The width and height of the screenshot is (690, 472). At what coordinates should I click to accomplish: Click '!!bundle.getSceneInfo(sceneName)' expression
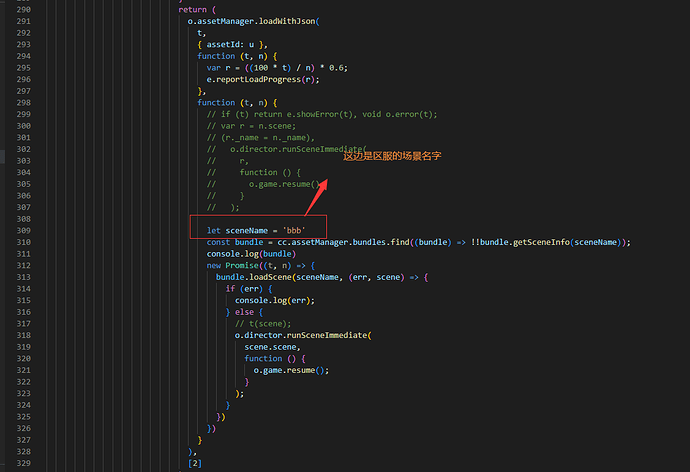click(x=546, y=242)
